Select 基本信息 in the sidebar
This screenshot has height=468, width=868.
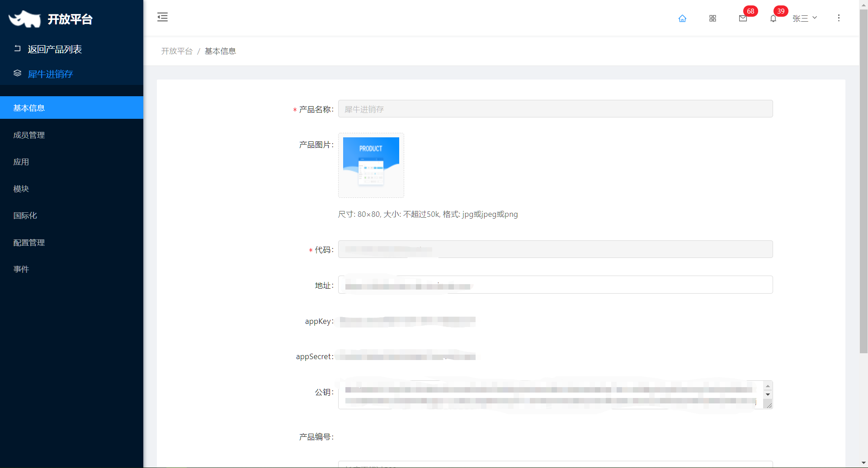(71, 108)
